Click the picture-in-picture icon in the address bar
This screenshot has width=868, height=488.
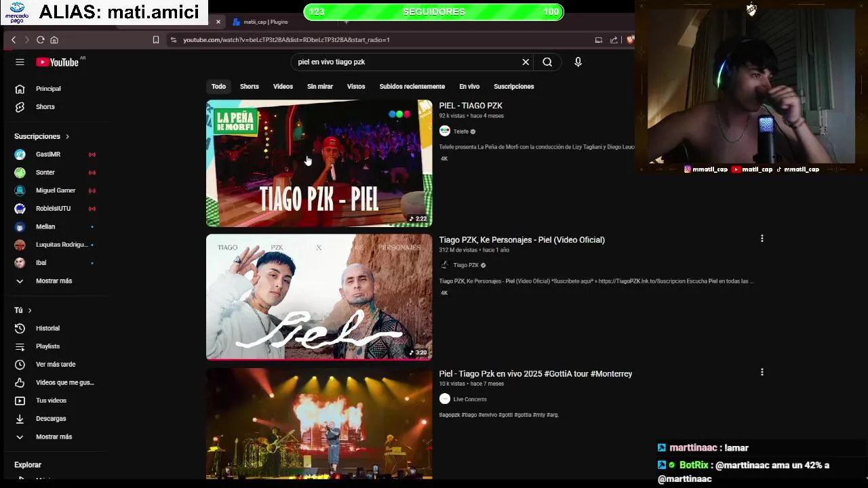(598, 40)
